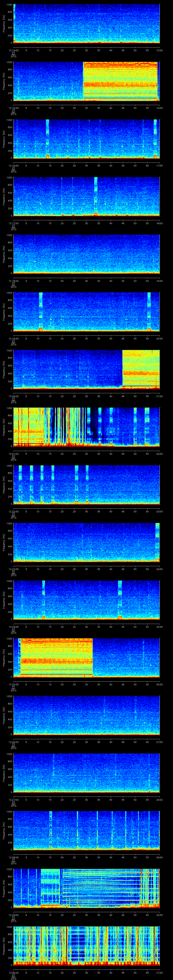
Task: Choose the spectrogram panel starting at 12:21:00
Action: click(87, 427)
